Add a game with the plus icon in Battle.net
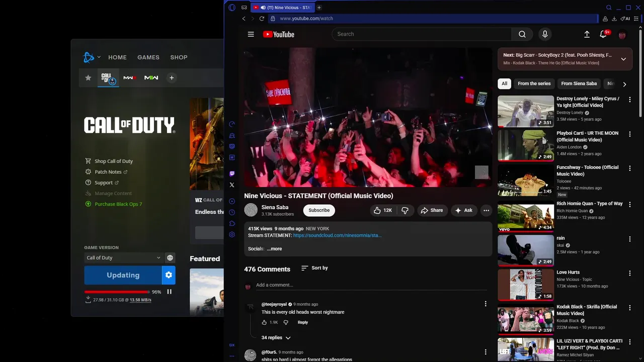This screenshot has height=362, width=644. (x=172, y=78)
